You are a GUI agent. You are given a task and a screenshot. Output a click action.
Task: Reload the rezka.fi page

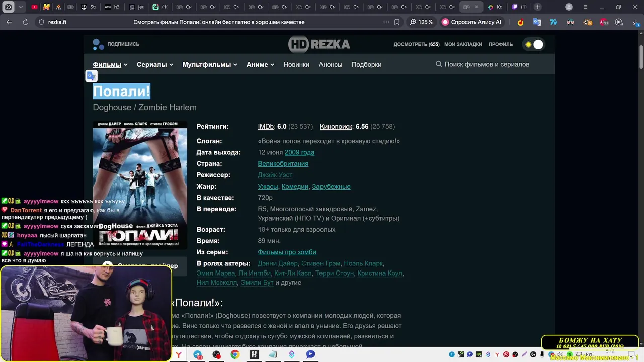[x=26, y=22]
